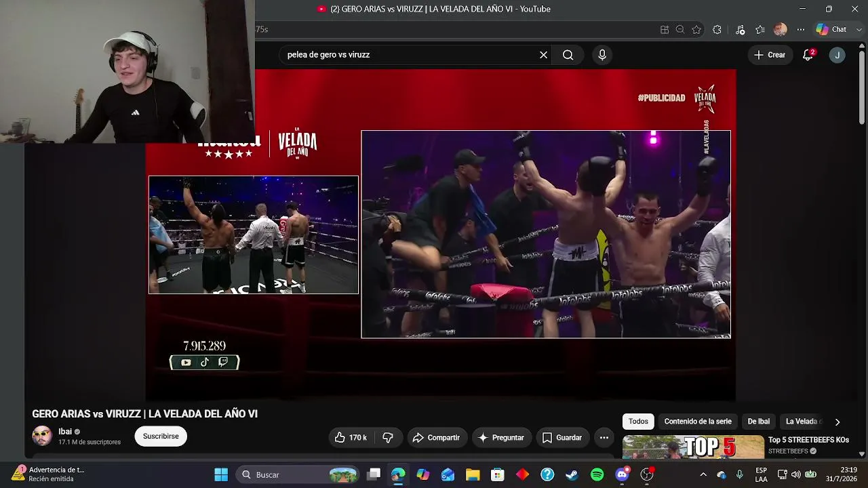
Task: Like the video with 170 k likes
Action: (351, 438)
